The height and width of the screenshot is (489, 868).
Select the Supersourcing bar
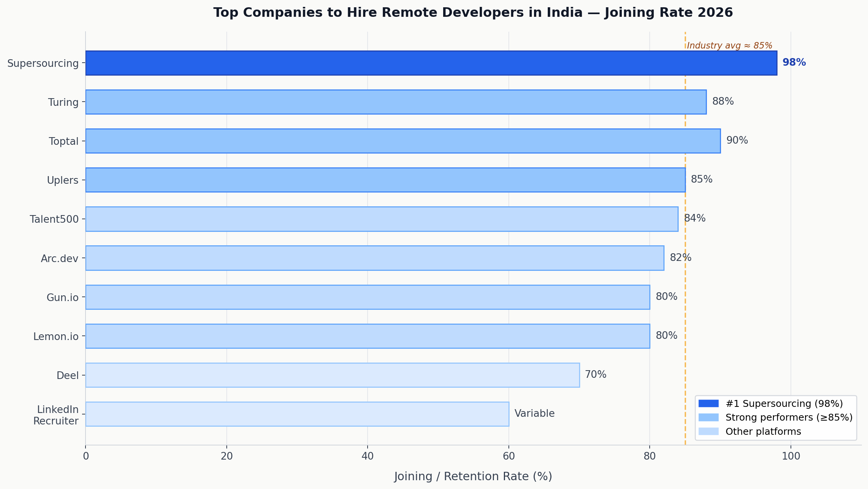[x=431, y=63]
